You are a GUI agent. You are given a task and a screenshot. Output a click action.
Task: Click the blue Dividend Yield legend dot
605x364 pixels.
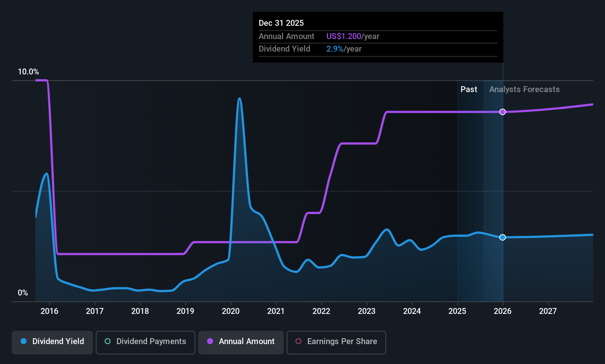pyautogui.click(x=23, y=342)
